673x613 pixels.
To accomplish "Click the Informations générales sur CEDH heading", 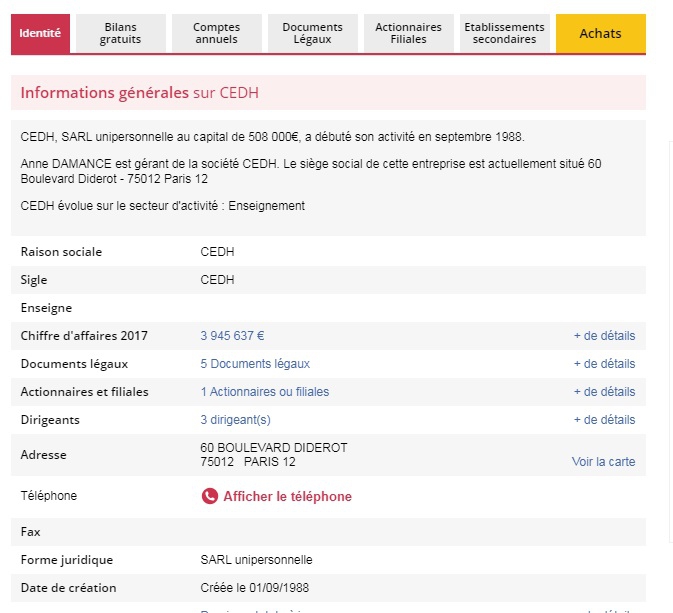I will 140,93.
